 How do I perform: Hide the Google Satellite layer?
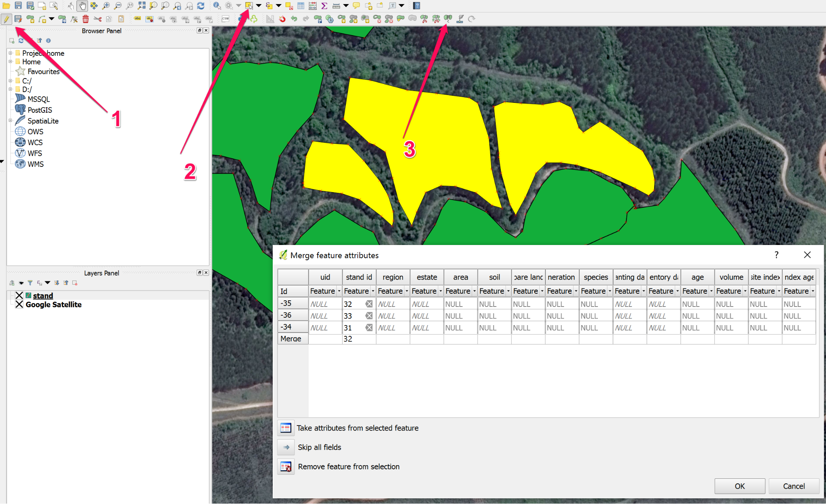click(x=19, y=304)
